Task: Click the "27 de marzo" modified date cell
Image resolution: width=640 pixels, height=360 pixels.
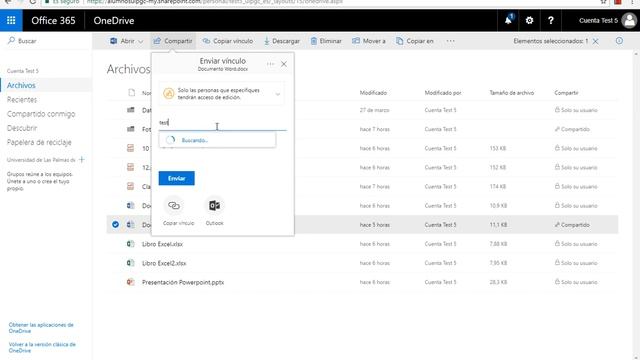Action: pyautogui.click(x=374, y=110)
